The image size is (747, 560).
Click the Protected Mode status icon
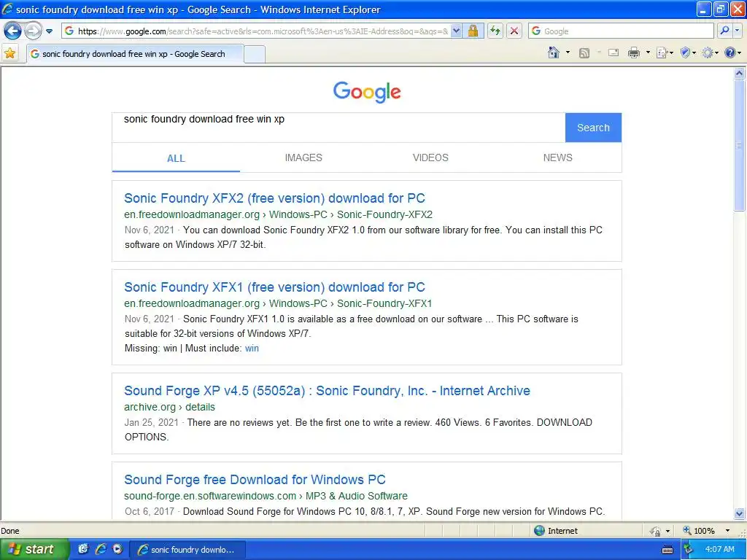tap(656, 531)
